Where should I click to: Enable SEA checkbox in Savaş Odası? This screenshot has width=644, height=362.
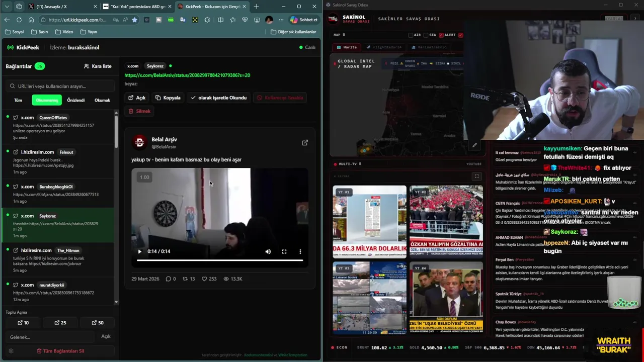[426, 35]
